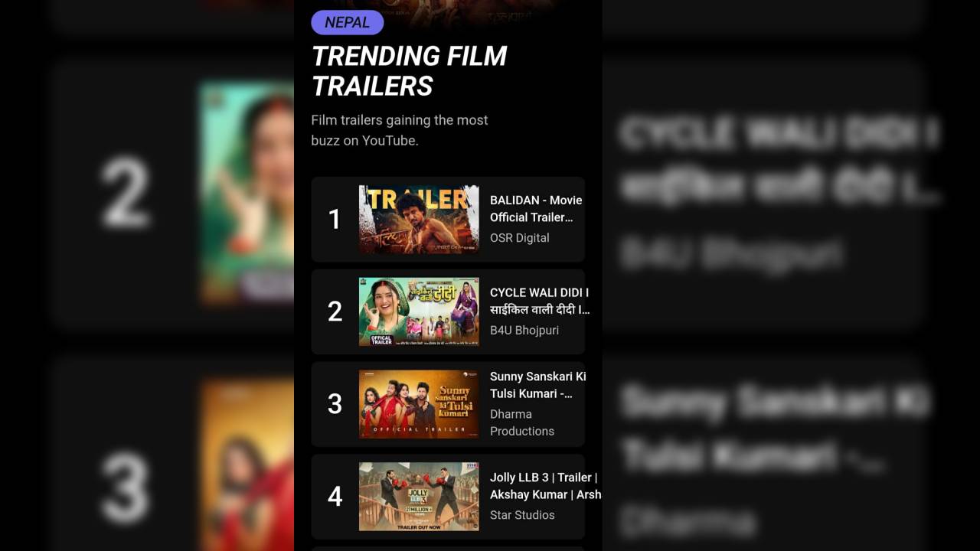Click rank number 1 in the list
Image resolution: width=980 pixels, height=551 pixels.
(x=335, y=220)
